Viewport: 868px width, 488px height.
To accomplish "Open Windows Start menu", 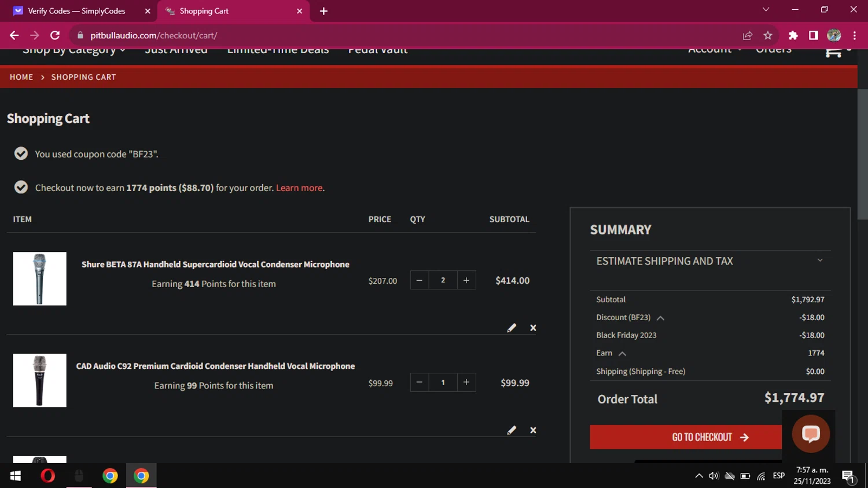I will pos(16,476).
